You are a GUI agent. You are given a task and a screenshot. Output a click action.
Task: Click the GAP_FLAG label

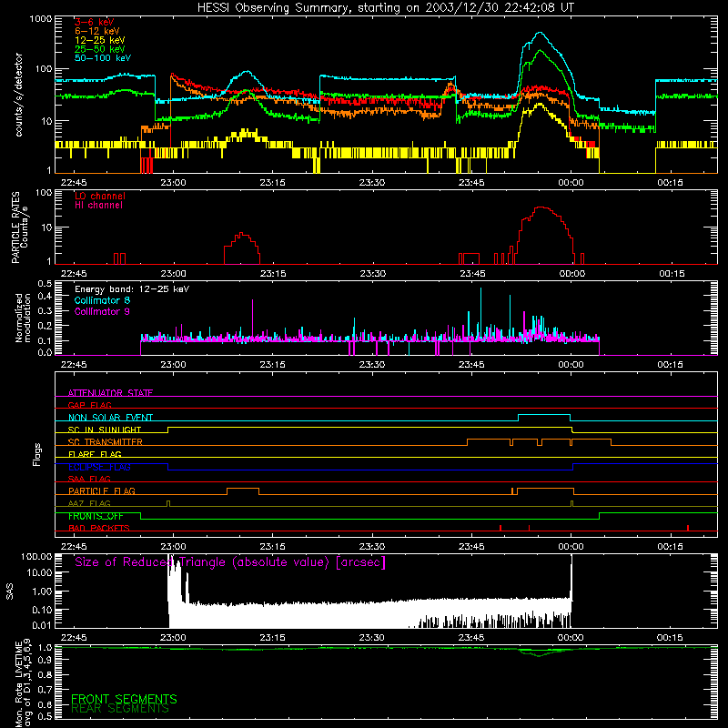coord(89,405)
